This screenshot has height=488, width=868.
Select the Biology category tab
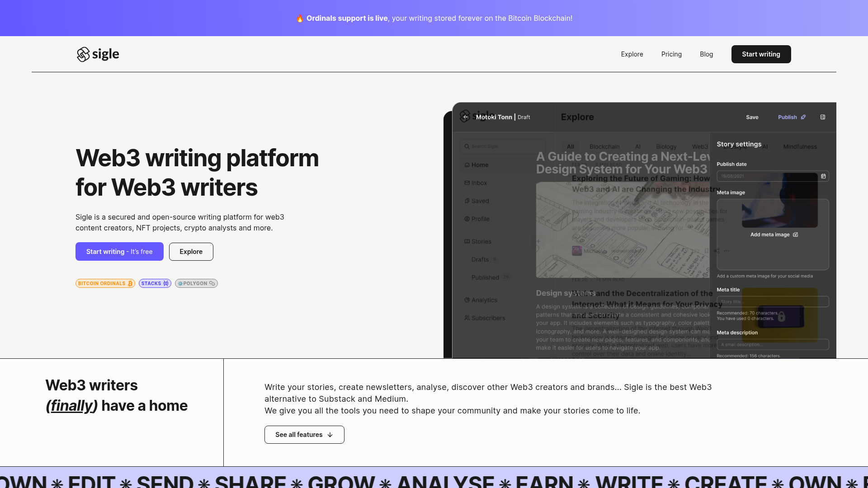(666, 146)
